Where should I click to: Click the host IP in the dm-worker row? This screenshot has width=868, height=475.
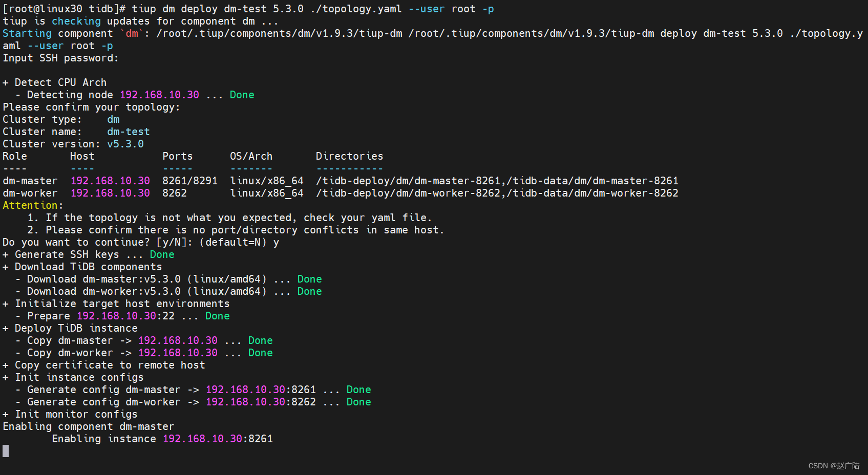pos(110,193)
